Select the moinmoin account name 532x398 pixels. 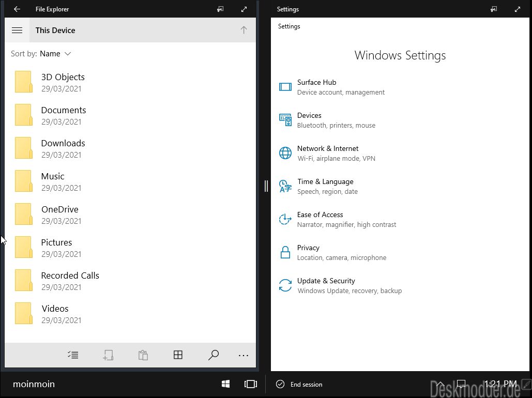tap(34, 384)
